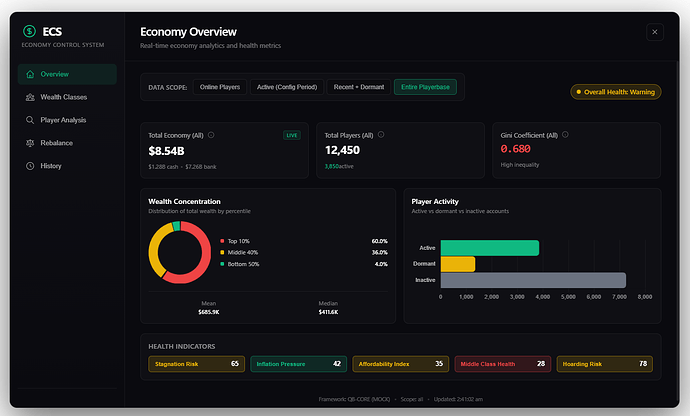This screenshot has width=690, height=416.
Task: Select the Entire Playerbase scope
Action: pos(426,88)
